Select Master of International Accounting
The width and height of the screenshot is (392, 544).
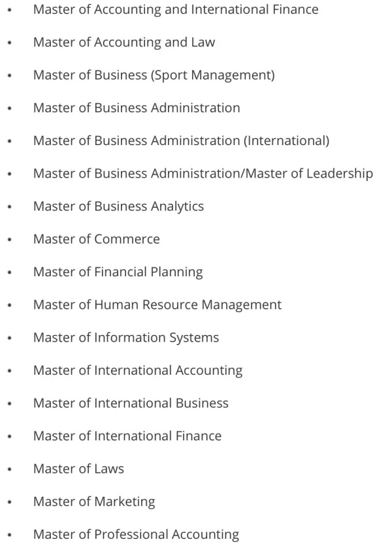click(x=138, y=370)
